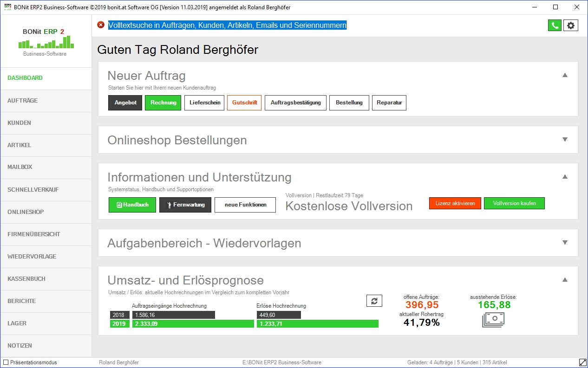
Task: Select Berichte in sidebar
Action: (x=46, y=301)
